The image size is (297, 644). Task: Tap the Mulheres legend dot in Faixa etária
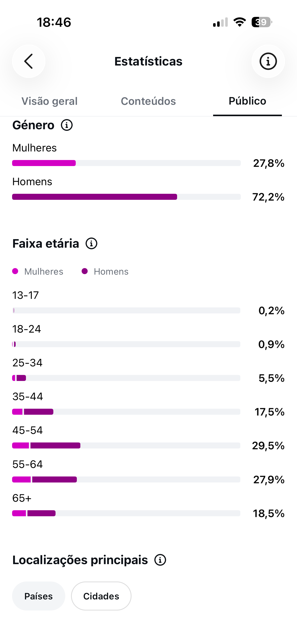pos(15,271)
